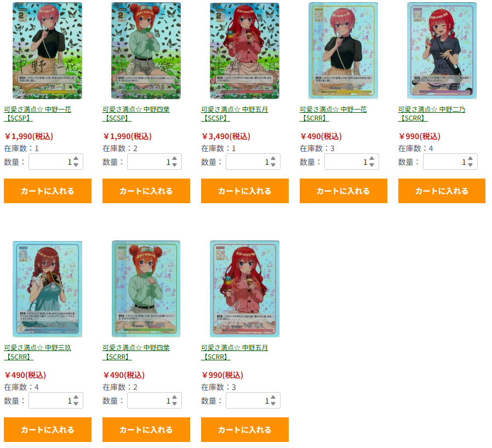
Task: Increase quantity for 中野二乃 SCRR
Action: (470, 159)
